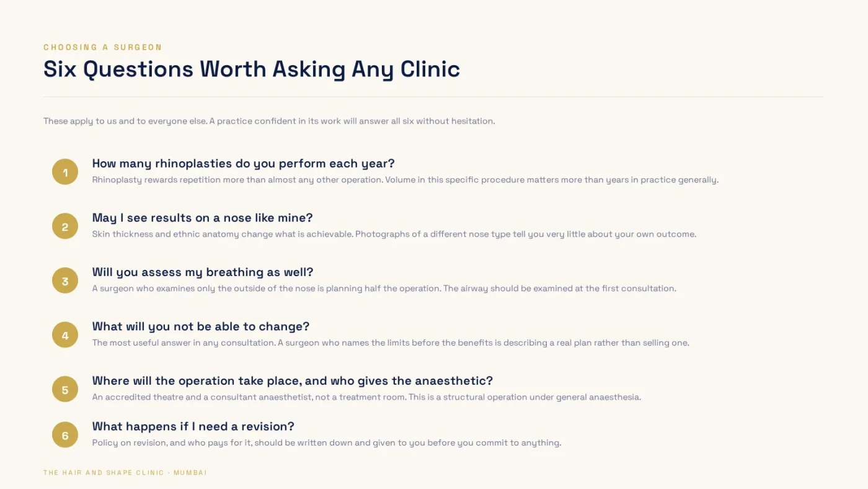This screenshot has height=489, width=868.
Task: Click the number 5 circle icon
Action: [x=65, y=389]
